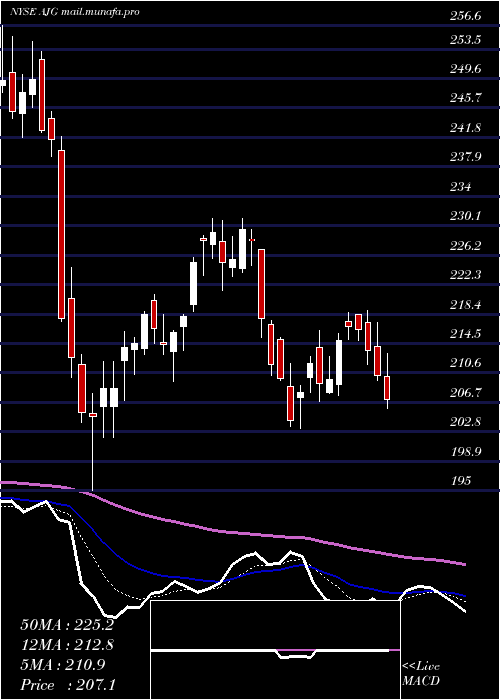
Task: Click the 210.6 price axis label
Action: point(466,363)
